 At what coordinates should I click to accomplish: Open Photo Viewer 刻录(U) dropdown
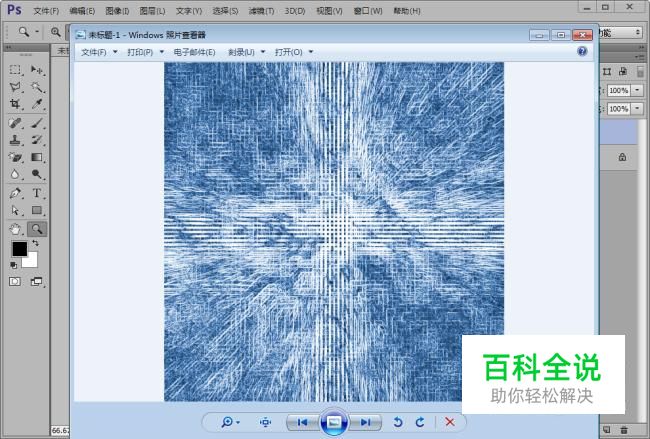(246, 52)
